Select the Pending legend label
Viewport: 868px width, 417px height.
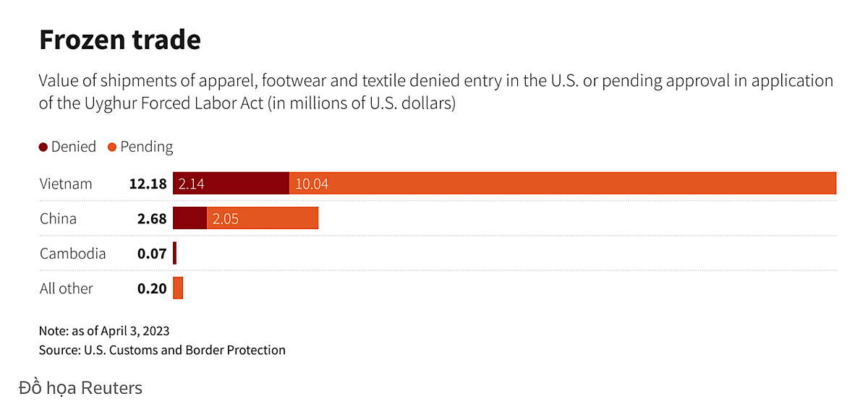tap(147, 147)
